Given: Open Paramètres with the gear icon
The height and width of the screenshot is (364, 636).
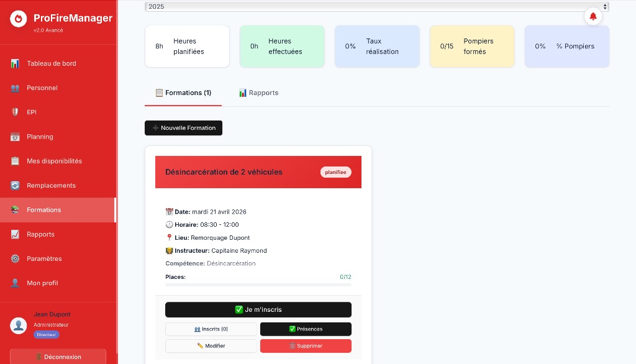Looking at the screenshot, I should (15, 258).
